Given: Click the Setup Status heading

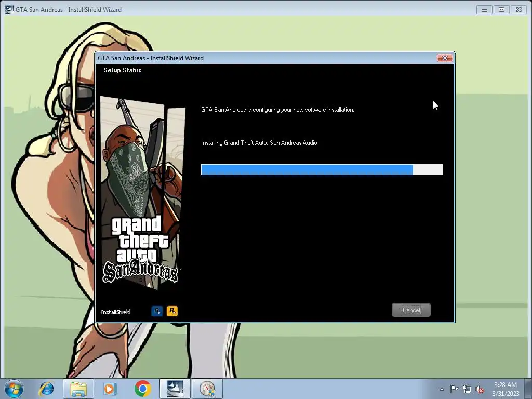Looking at the screenshot, I should tap(122, 70).
